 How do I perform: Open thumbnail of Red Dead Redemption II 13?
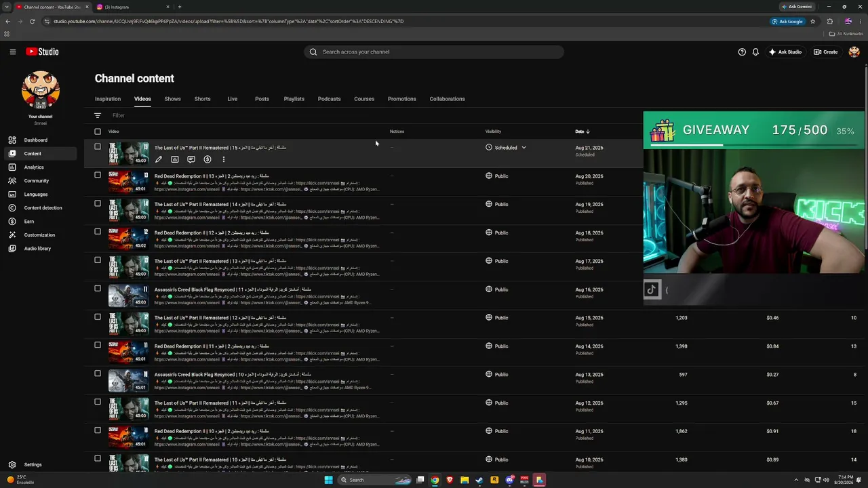(128, 182)
